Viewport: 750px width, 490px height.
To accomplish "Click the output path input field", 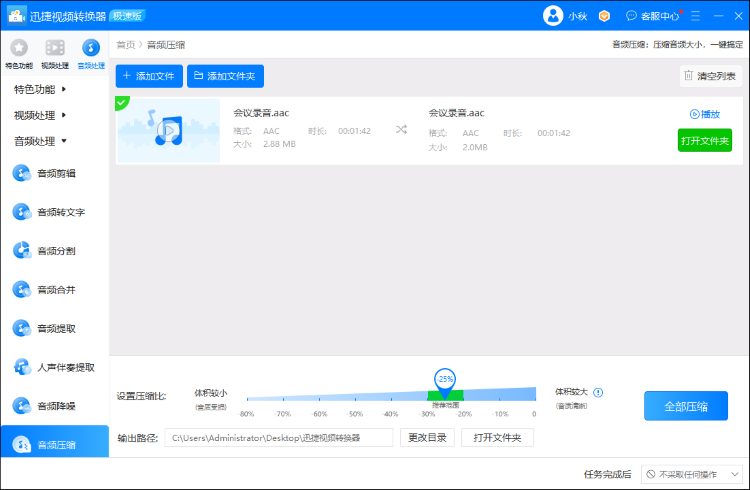I will tap(279, 438).
